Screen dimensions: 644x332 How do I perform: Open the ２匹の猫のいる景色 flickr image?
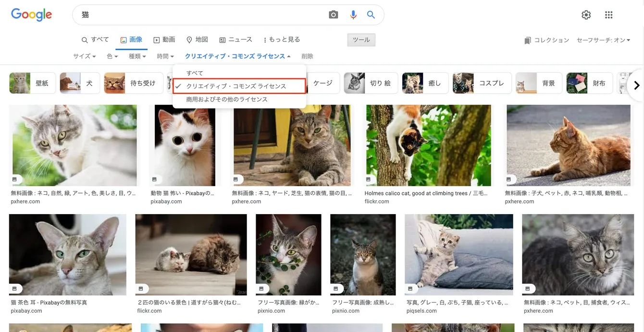coord(191,255)
